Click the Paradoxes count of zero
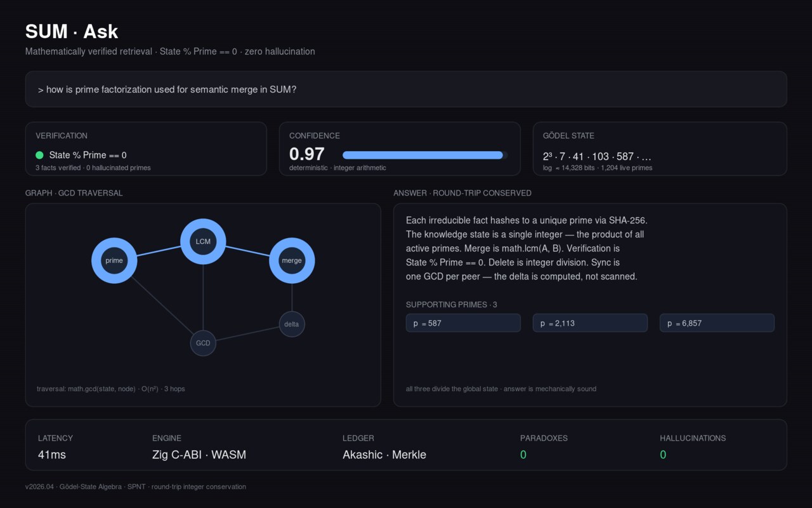This screenshot has height=508, width=812. [x=523, y=455]
